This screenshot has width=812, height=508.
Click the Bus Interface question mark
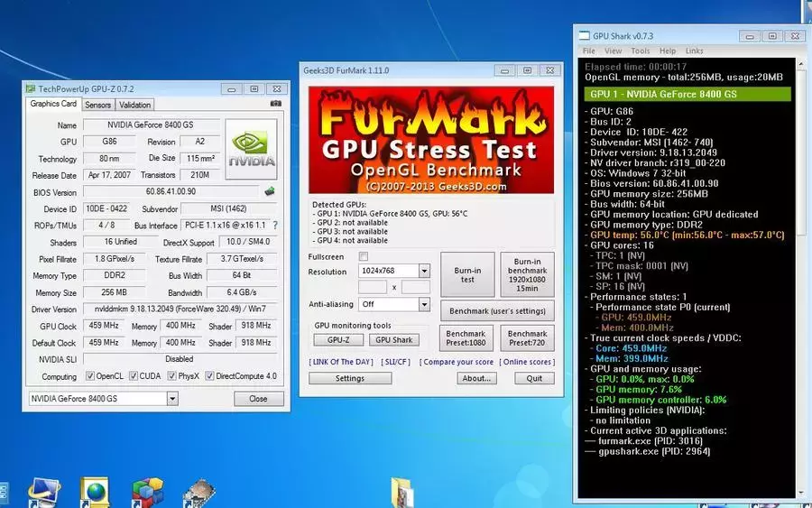(275, 226)
